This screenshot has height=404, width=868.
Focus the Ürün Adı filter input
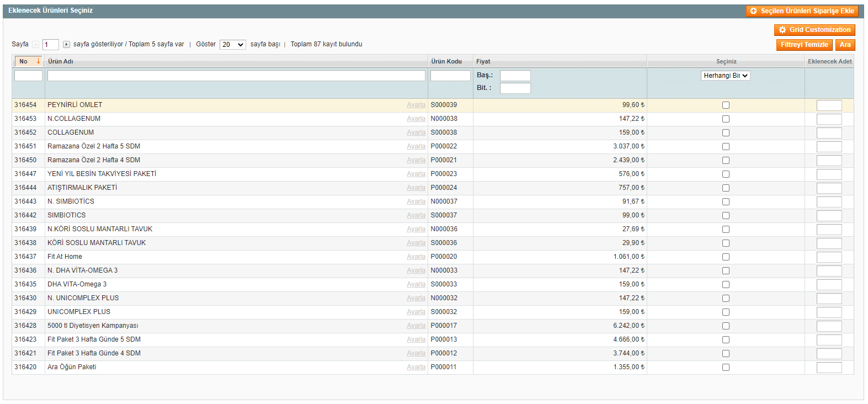(x=236, y=76)
